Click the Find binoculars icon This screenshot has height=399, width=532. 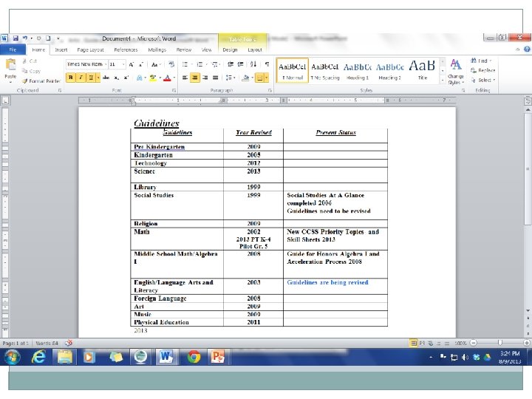click(x=474, y=61)
